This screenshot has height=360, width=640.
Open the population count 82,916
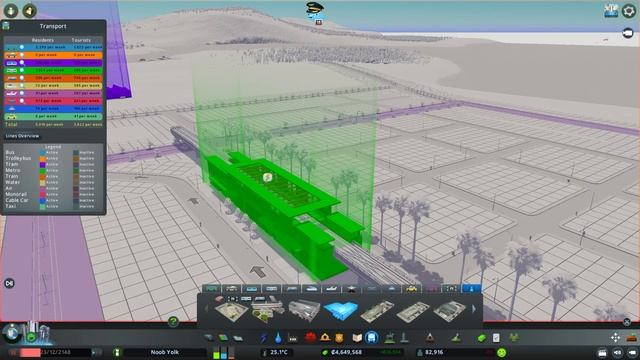click(x=434, y=352)
